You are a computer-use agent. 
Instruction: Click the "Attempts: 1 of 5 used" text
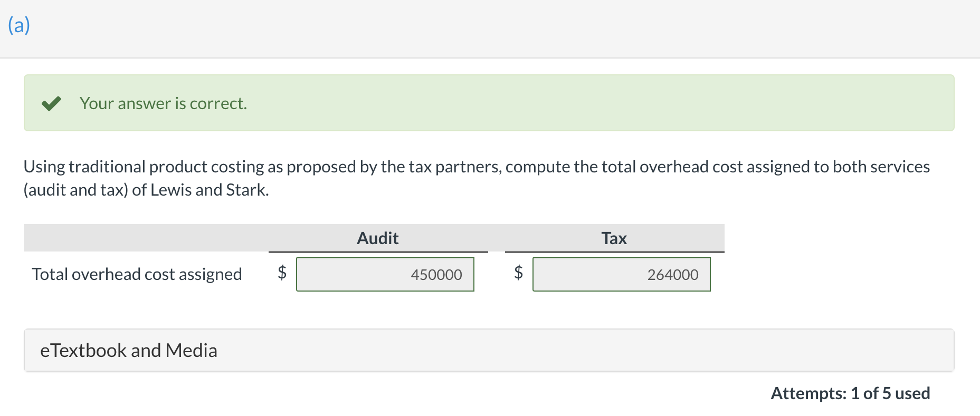(851, 393)
